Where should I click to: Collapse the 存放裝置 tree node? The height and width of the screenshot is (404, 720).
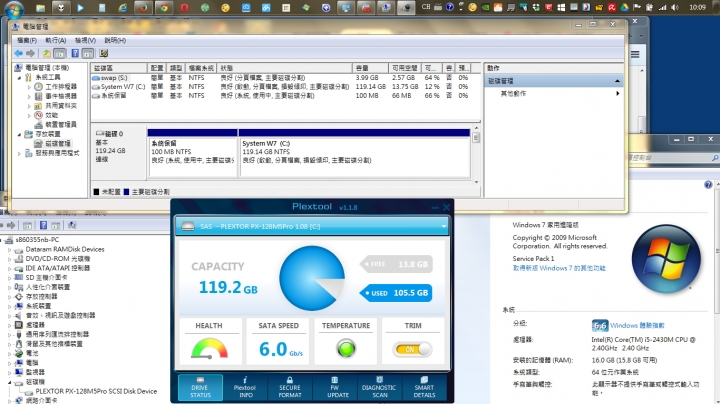tap(20, 135)
